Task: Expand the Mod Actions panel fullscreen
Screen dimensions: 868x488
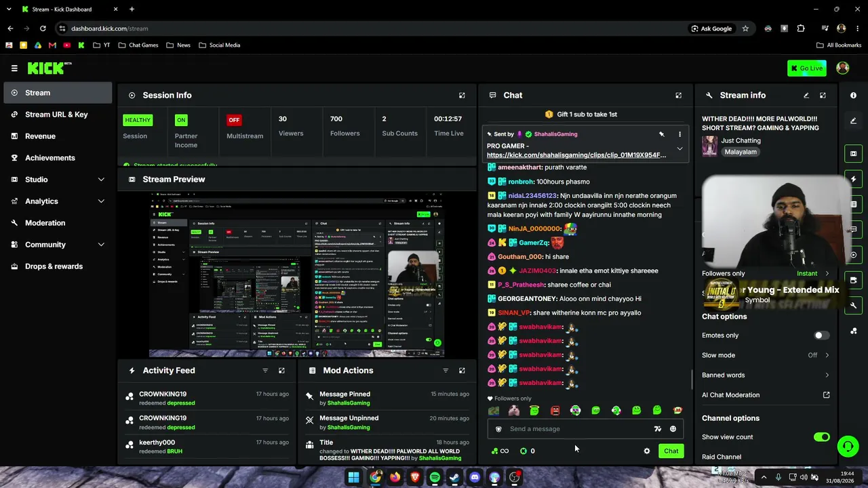Action: (x=462, y=371)
